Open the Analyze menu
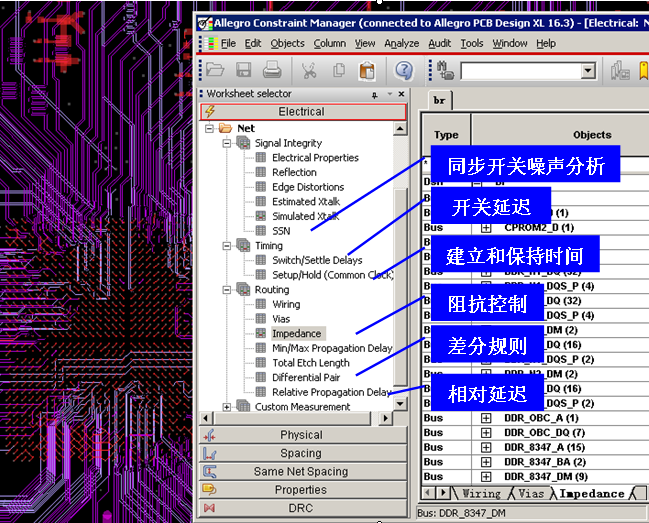This screenshot has height=523, width=649. pyautogui.click(x=401, y=43)
